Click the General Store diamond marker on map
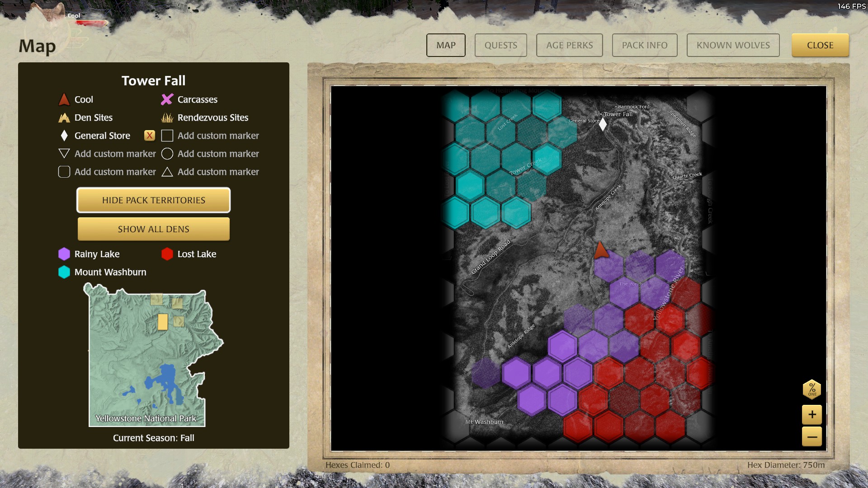868x488 pixels. [603, 124]
